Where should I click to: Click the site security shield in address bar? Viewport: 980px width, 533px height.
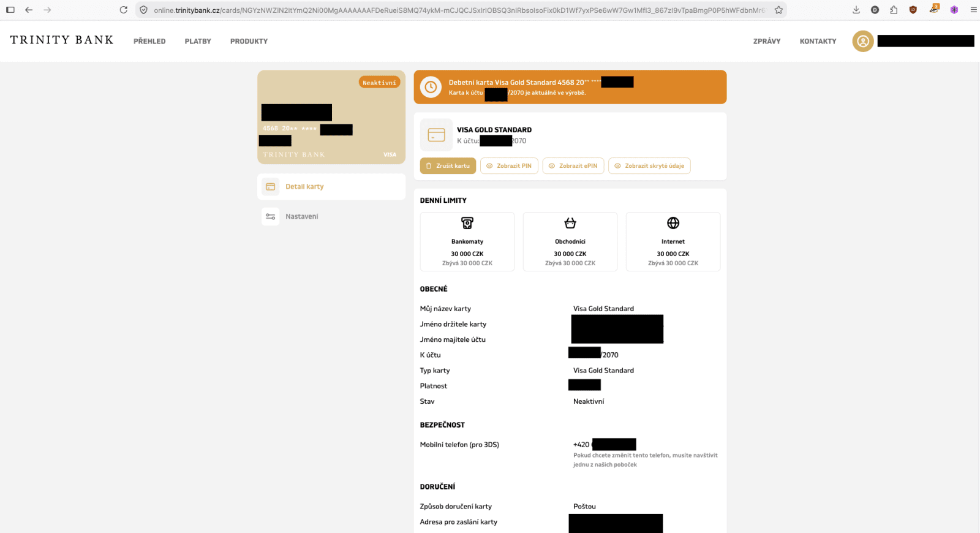143,10
